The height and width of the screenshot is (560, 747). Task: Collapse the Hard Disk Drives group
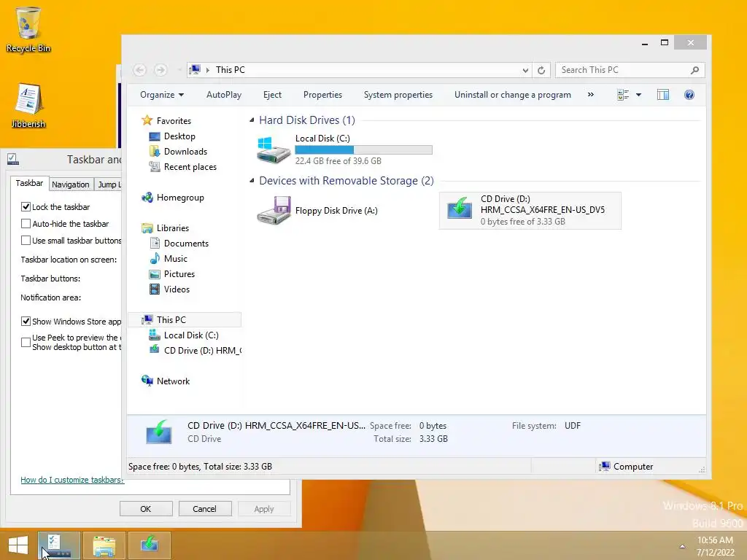[252, 120]
